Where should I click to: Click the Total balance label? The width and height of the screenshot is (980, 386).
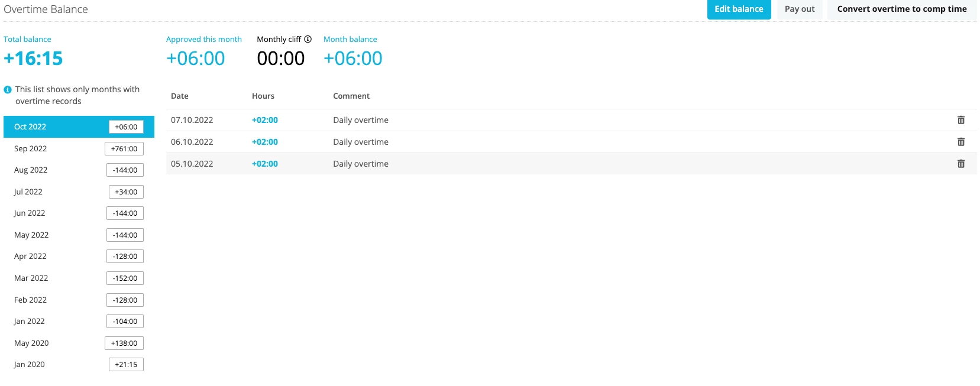pyautogui.click(x=27, y=39)
